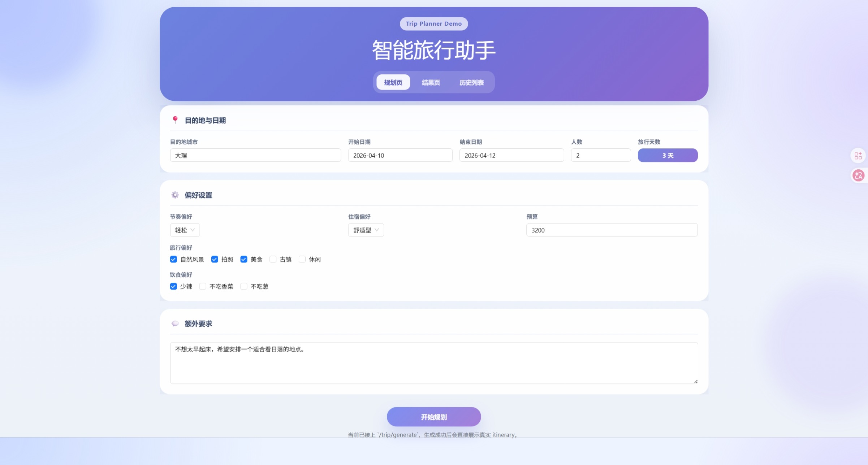Image resolution: width=868 pixels, height=465 pixels.
Task: Enable the 不吃香菜 checkbox
Action: point(203,286)
